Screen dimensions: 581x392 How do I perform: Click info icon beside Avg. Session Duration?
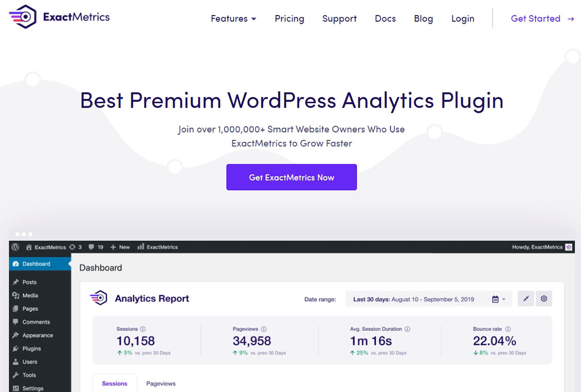407,329
